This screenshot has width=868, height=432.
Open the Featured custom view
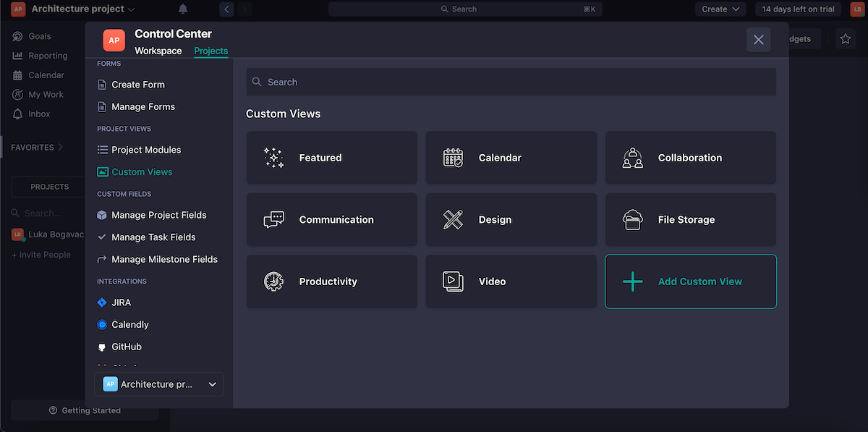(x=331, y=158)
